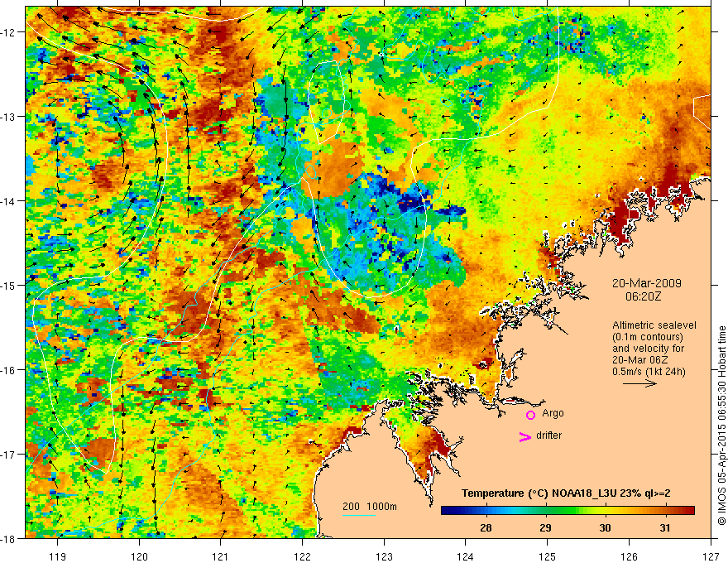Click the -12 latitude axis label

click(9, 32)
